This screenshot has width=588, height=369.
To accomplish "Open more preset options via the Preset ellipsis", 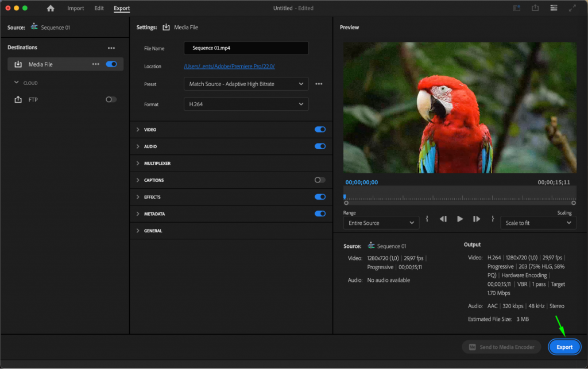I will click(x=320, y=84).
